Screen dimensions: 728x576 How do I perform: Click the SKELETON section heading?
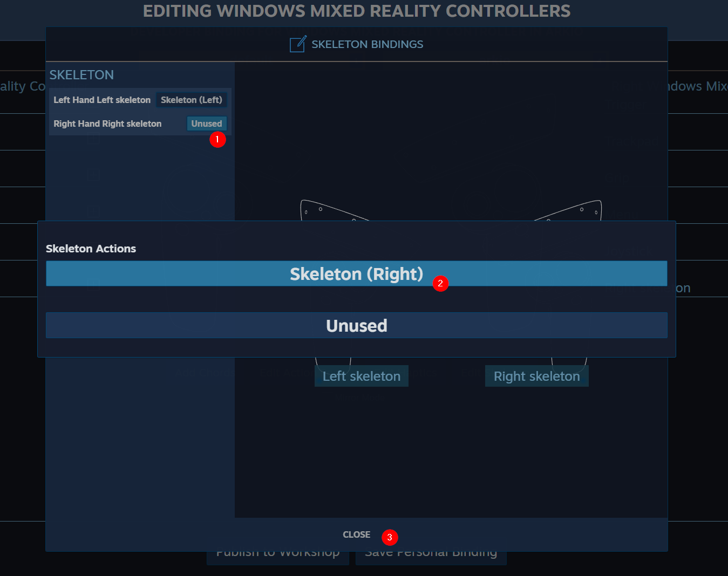(x=81, y=75)
